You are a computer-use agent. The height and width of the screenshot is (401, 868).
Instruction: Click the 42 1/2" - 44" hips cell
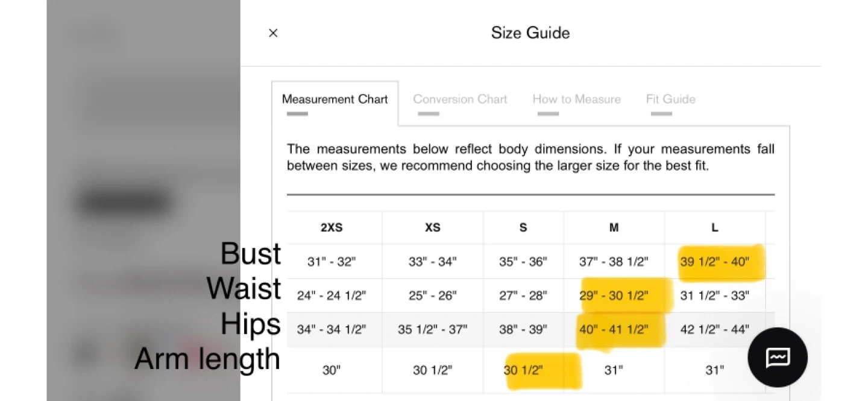point(714,330)
